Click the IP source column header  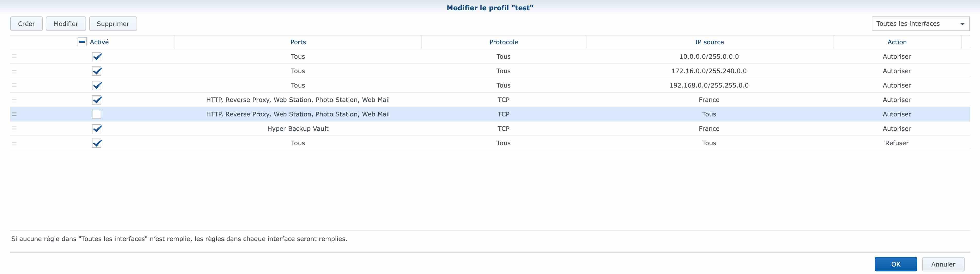[709, 42]
